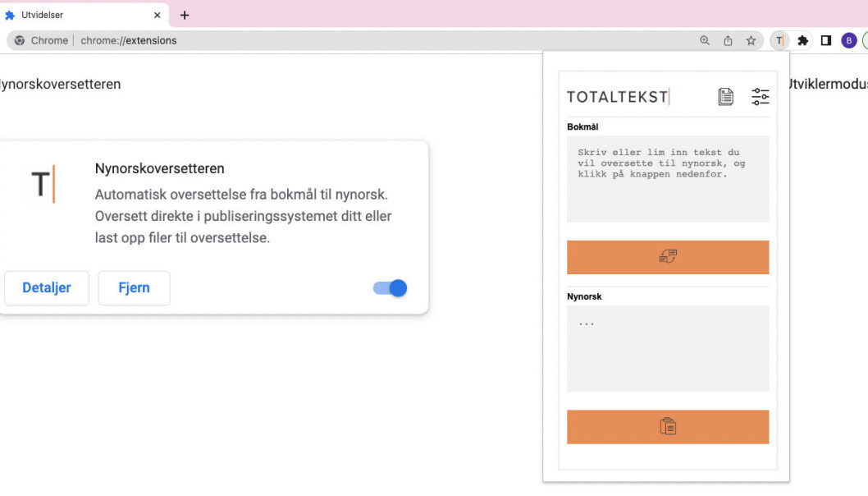Open the zoom magnifier icon in address bar
The width and height of the screenshot is (868, 496).
(x=705, y=40)
